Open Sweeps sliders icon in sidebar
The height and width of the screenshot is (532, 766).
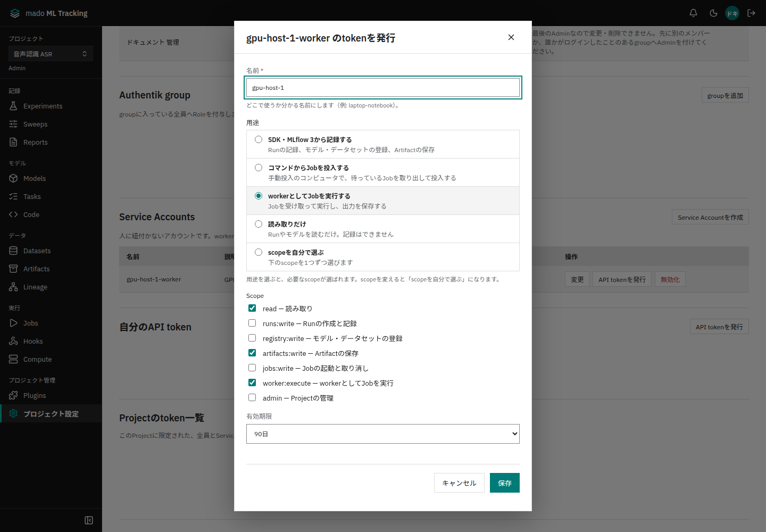(13, 124)
